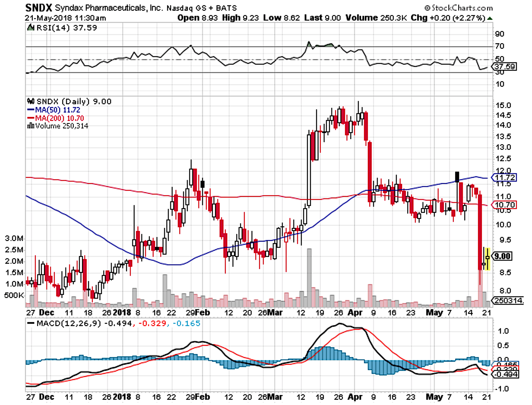Image resolution: width=532 pixels, height=405 pixels.
Task: Click the MA(200) 10.70 legend text
Action: coord(60,118)
